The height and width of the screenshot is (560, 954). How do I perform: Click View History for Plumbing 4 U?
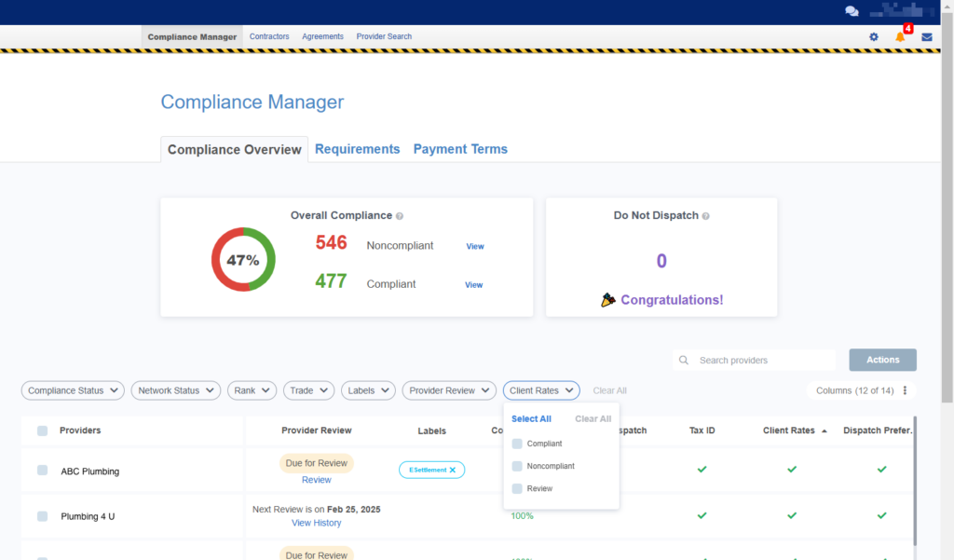(x=316, y=523)
